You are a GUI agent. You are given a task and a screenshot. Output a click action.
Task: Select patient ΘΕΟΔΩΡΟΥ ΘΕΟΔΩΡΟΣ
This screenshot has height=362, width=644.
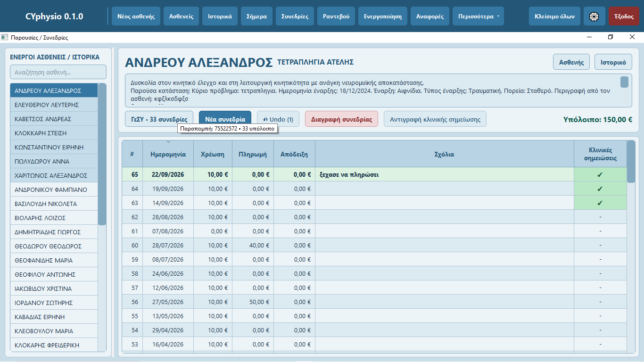[54, 246]
